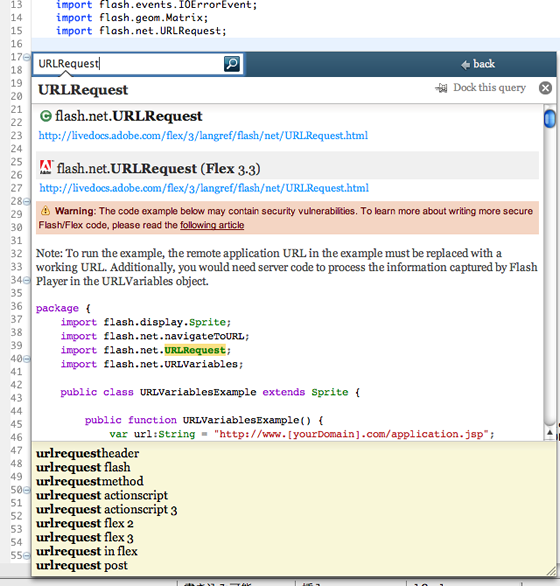Screen dimensions: 560x586
Task: Click the yourDomain URL string in sample
Action: click(351, 434)
